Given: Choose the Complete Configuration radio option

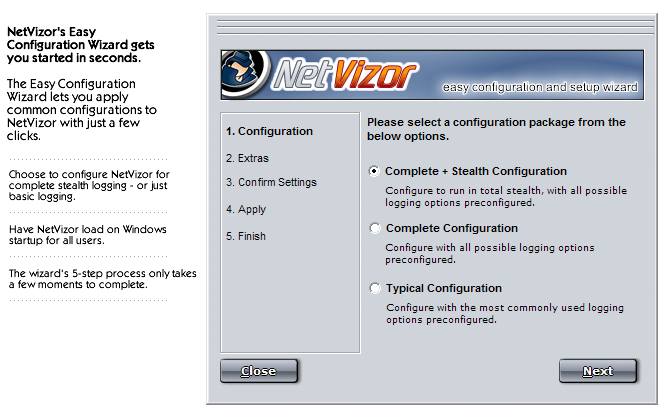Looking at the screenshot, I should pos(375,228).
